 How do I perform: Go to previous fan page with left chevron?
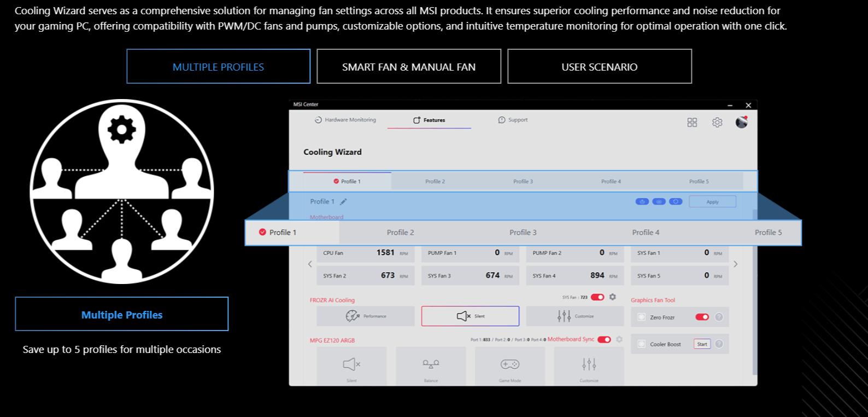tap(310, 264)
